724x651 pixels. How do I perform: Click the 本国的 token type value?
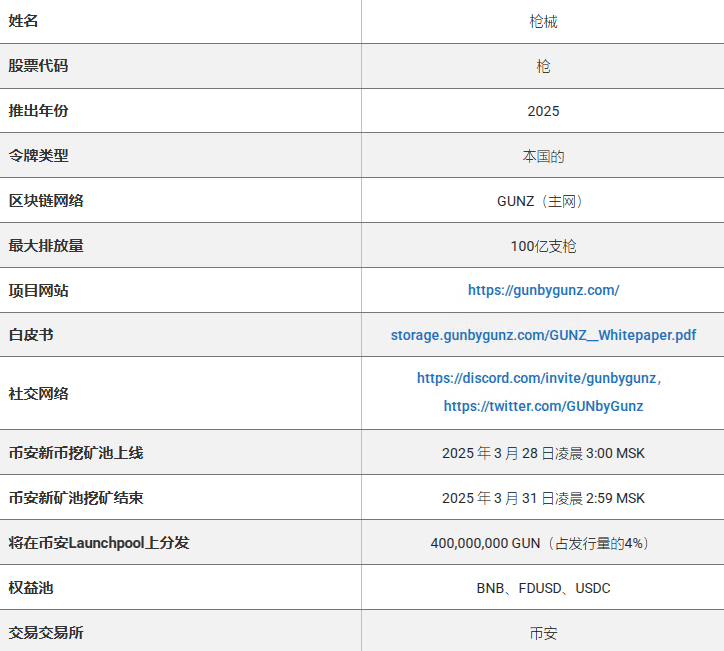pyautogui.click(x=543, y=156)
